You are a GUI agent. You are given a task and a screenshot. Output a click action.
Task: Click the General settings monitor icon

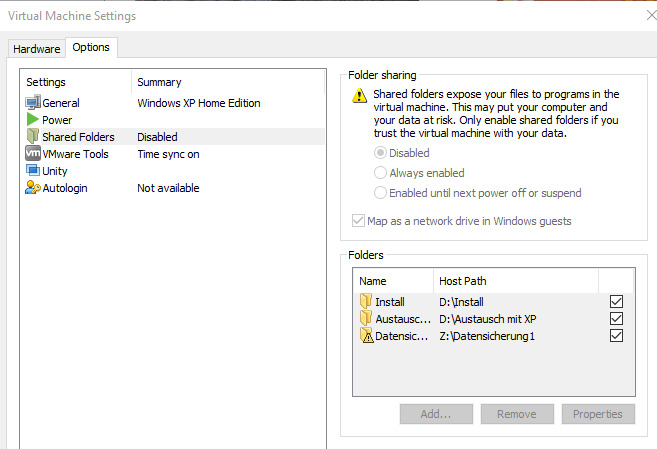pos(33,103)
